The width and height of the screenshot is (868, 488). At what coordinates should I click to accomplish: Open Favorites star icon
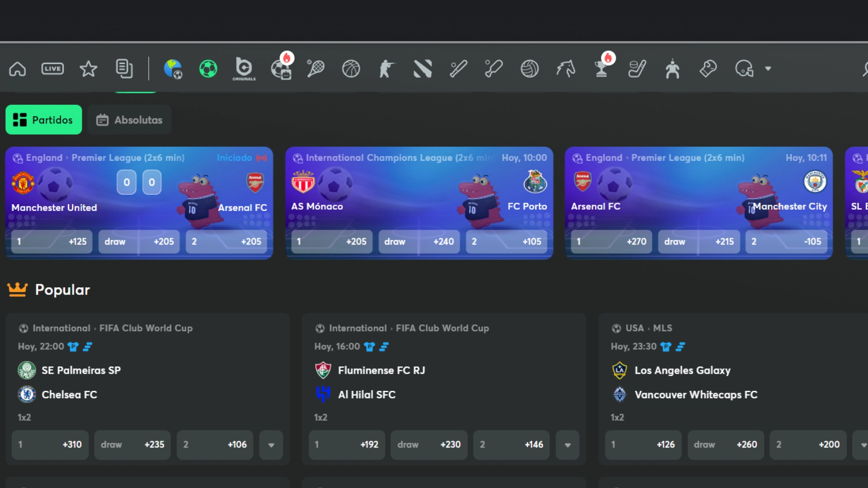(88, 69)
